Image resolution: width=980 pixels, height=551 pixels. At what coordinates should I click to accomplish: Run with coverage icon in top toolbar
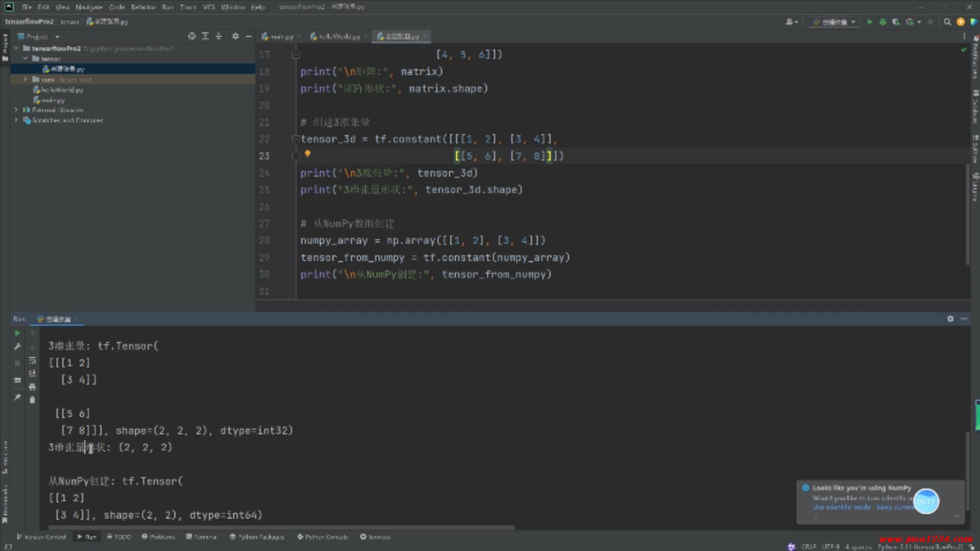[896, 22]
